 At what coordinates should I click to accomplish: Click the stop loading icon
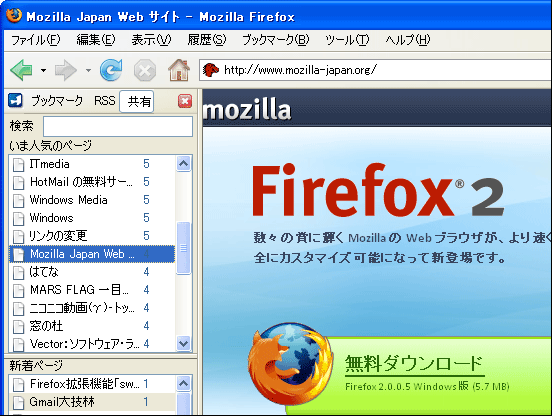pyautogui.click(x=145, y=70)
